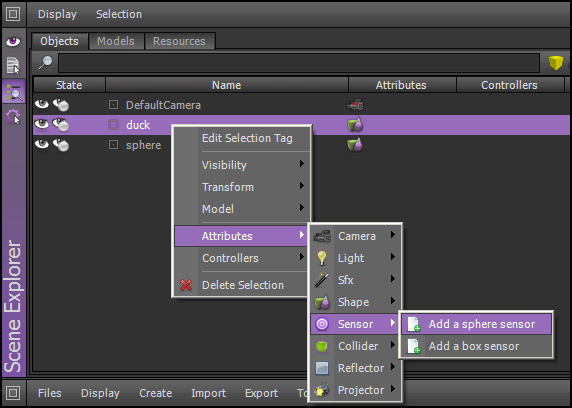Click the yellow cube icon beside search
Image resolution: width=572 pixels, height=408 pixels.
[x=556, y=63]
